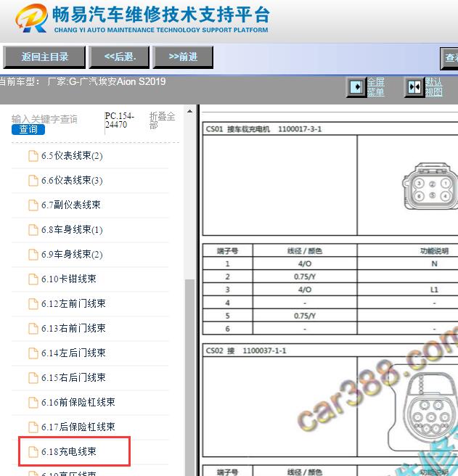
Task: Click 0.75/Y cell in terminal row 2
Action: point(305,277)
